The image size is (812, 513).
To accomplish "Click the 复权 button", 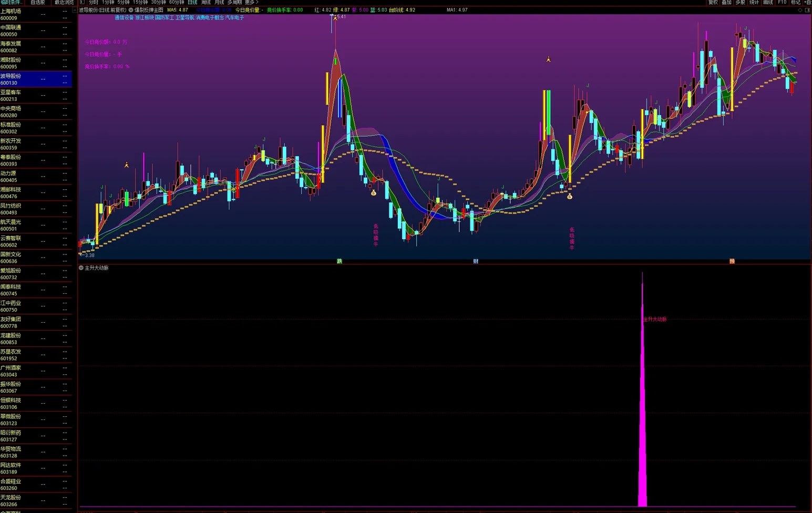I will (x=713, y=3).
